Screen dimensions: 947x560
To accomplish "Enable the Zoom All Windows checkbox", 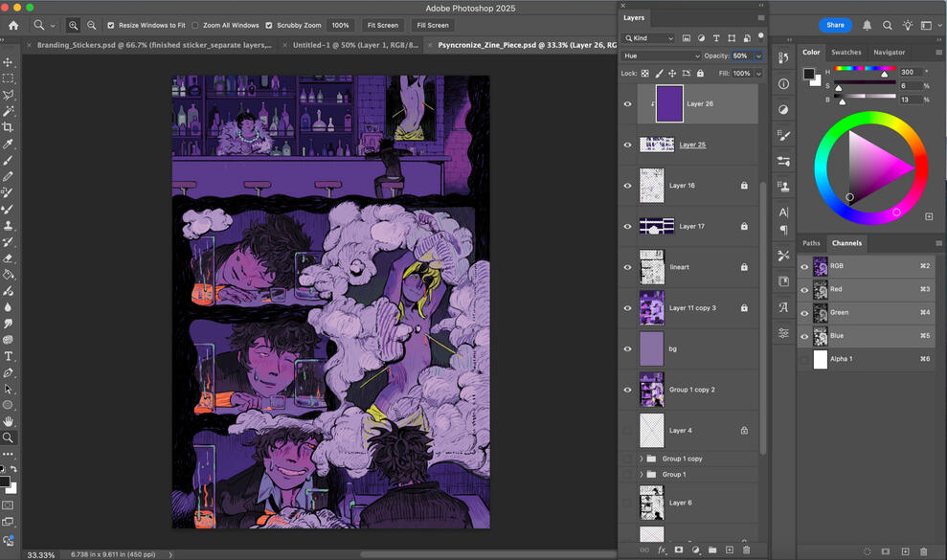I will 195,25.
